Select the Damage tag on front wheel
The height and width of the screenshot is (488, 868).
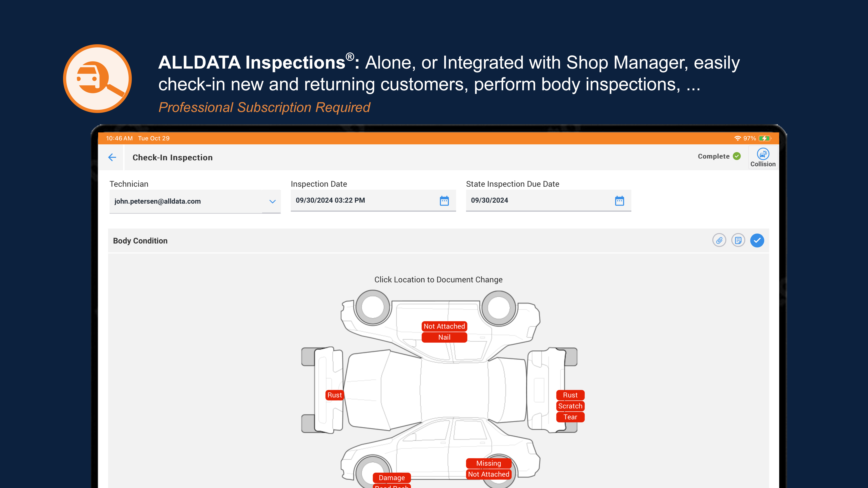(x=392, y=478)
